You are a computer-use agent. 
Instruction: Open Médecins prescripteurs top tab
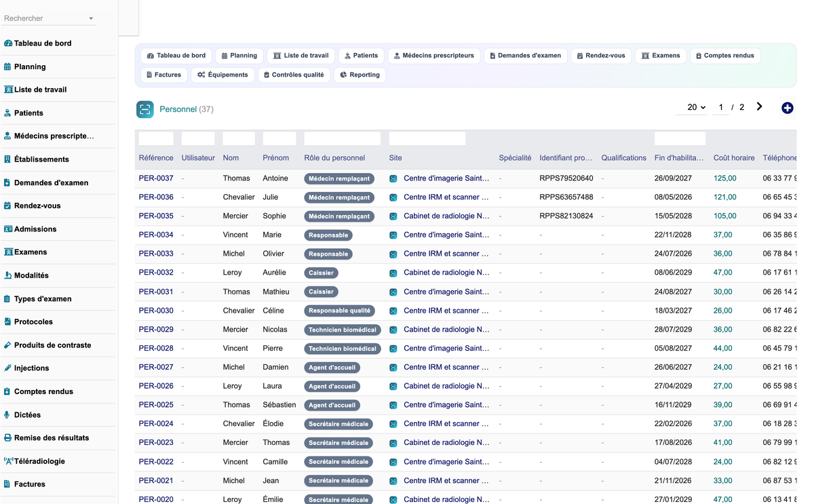click(434, 56)
